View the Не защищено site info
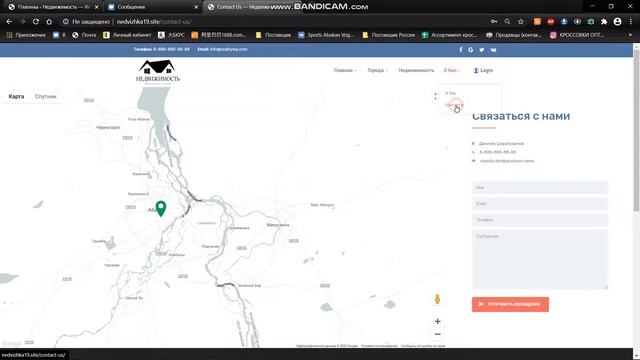This screenshot has width=640, height=360. [x=87, y=22]
